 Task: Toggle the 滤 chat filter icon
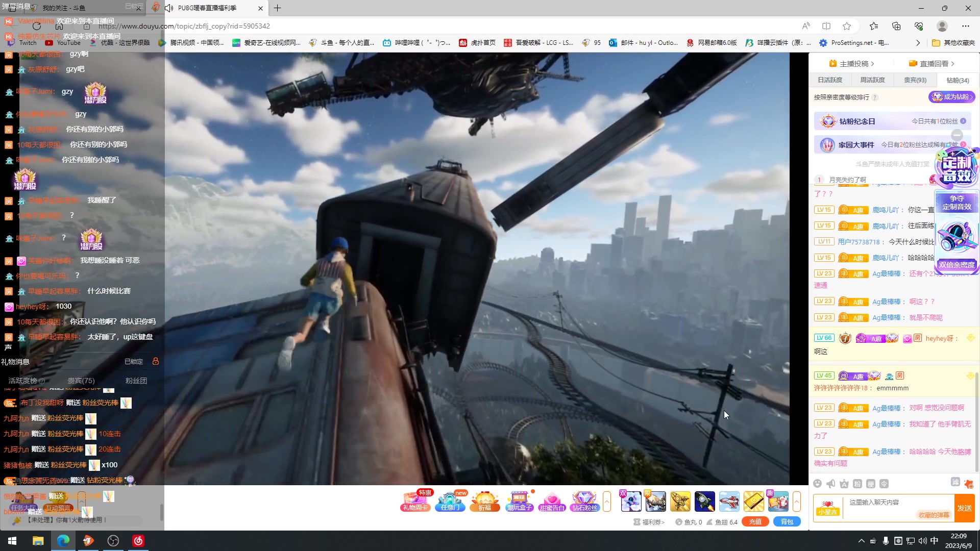(955, 482)
